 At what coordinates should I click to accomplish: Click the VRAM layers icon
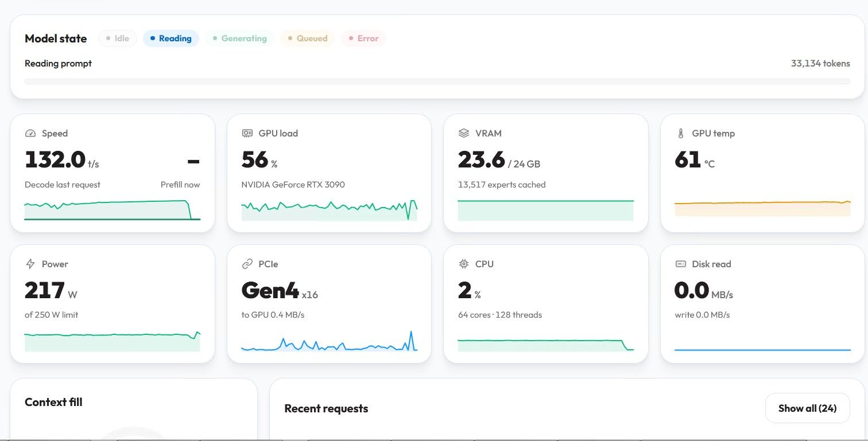click(464, 134)
